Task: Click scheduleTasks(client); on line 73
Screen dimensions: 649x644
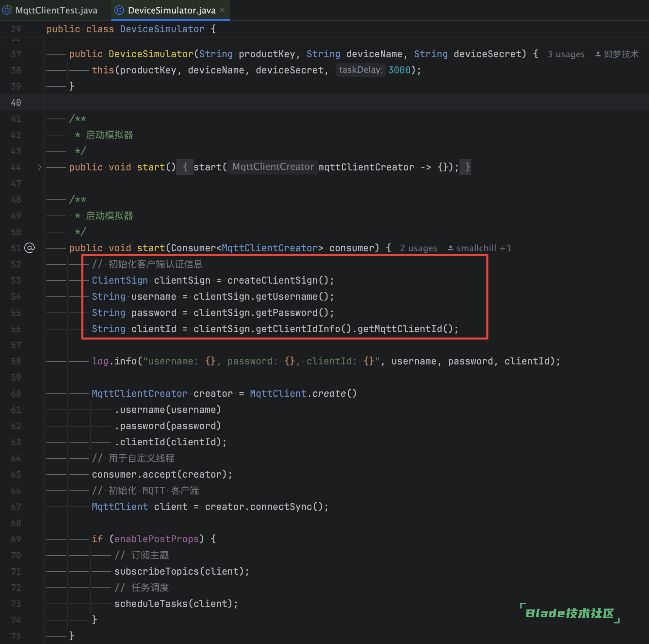Action: [176, 604]
